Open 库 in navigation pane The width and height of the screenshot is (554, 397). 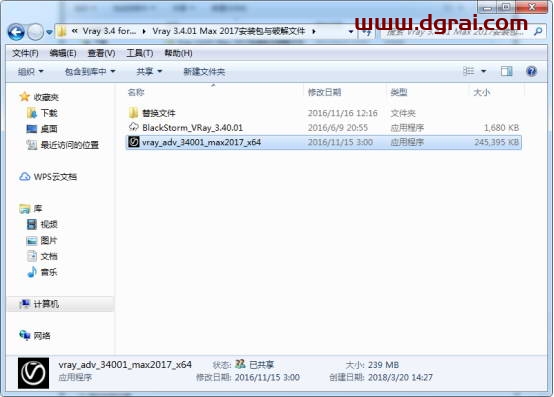pyautogui.click(x=37, y=208)
